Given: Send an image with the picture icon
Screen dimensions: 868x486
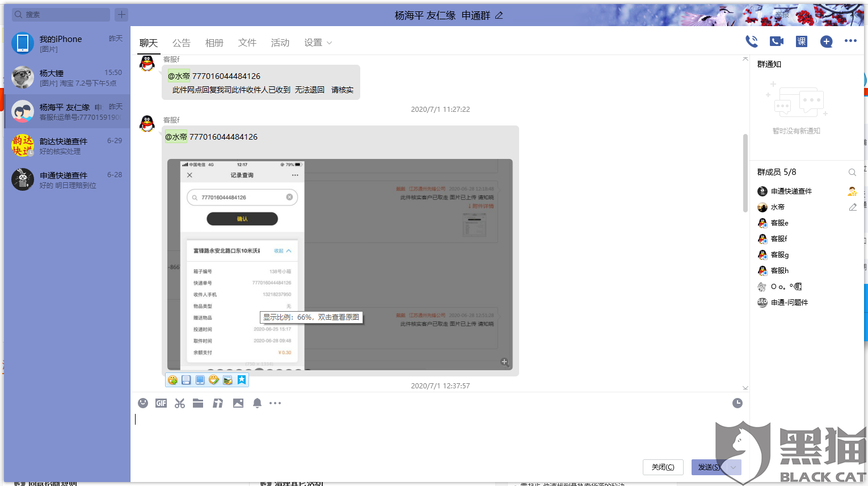Looking at the screenshot, I should click(238, 403).
